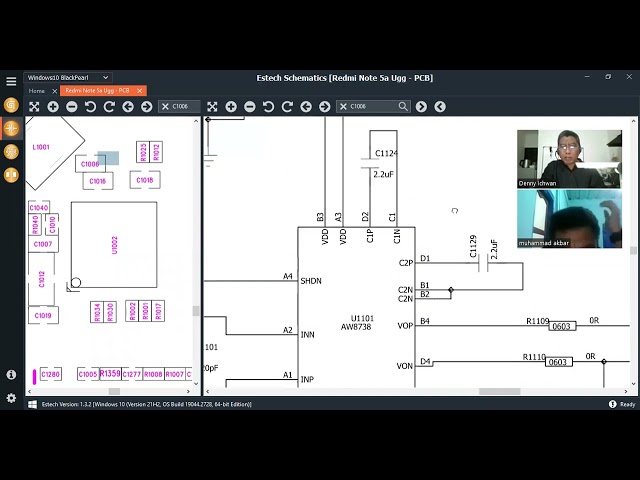
Task: Zoom out on the PCB panel
Action: coord(72,107)
